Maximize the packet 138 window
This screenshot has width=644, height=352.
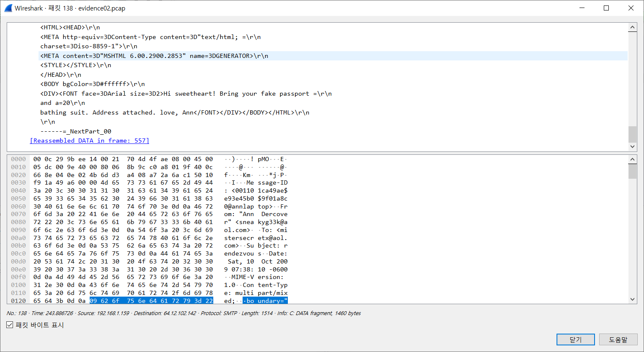coord(606,8)
